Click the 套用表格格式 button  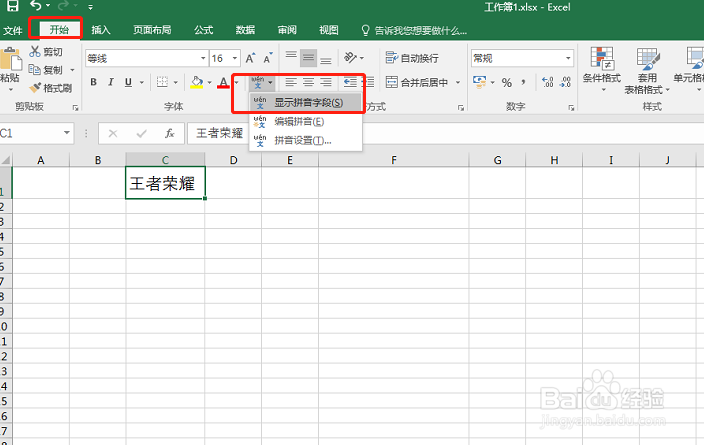[x=647, y=70]
